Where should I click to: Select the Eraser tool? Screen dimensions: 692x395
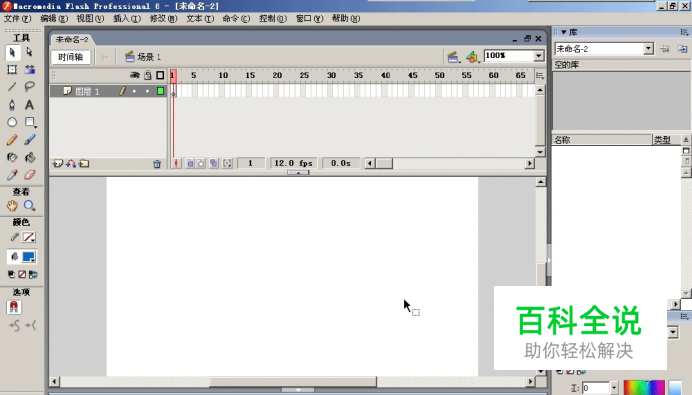click(x=30, y=175)
